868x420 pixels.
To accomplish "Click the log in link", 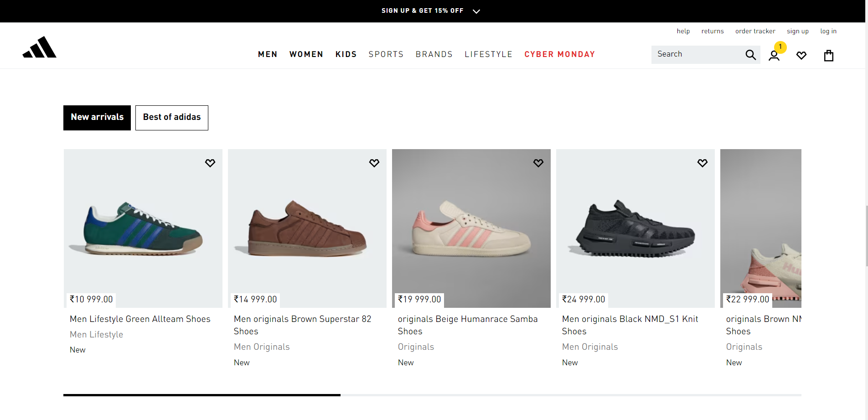I will coord(828,31).
